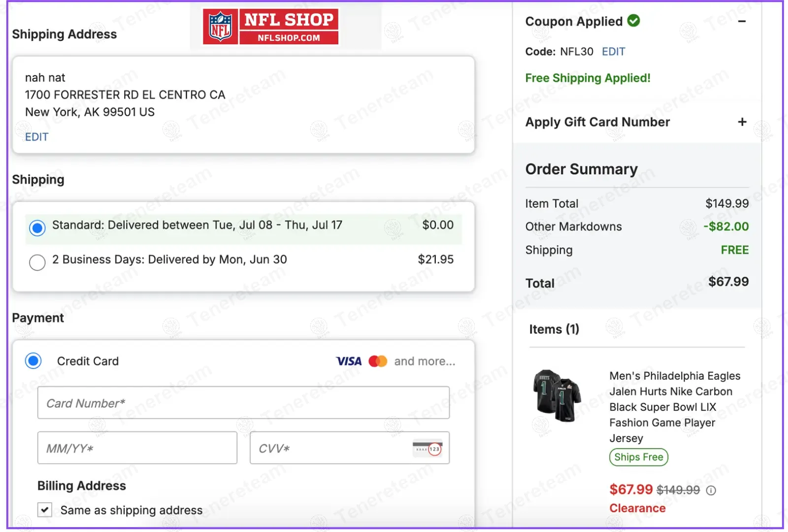The height and width of the screenshot is (532, 788).
Task: Select 2 Business Days shipping option
Action: pyautogui.click(x=37, y=262)
